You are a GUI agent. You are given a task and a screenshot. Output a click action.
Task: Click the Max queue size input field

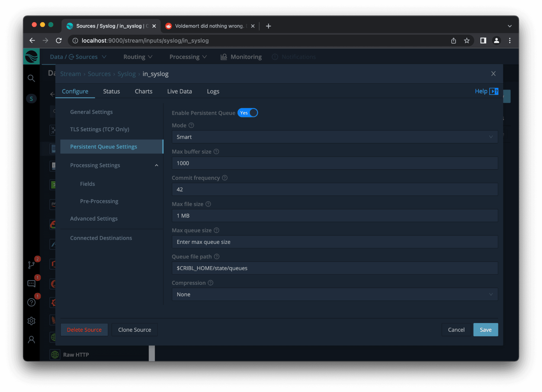(x=335, y=242)
